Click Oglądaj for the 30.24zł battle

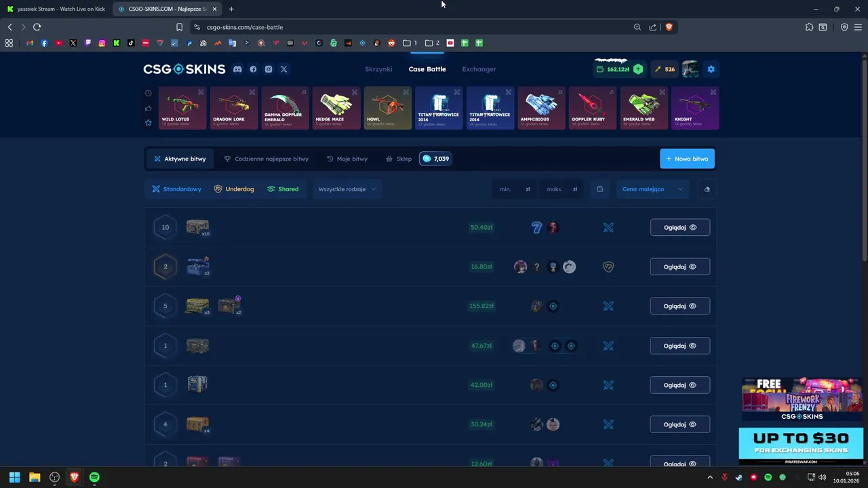click(x=680, y=424)
